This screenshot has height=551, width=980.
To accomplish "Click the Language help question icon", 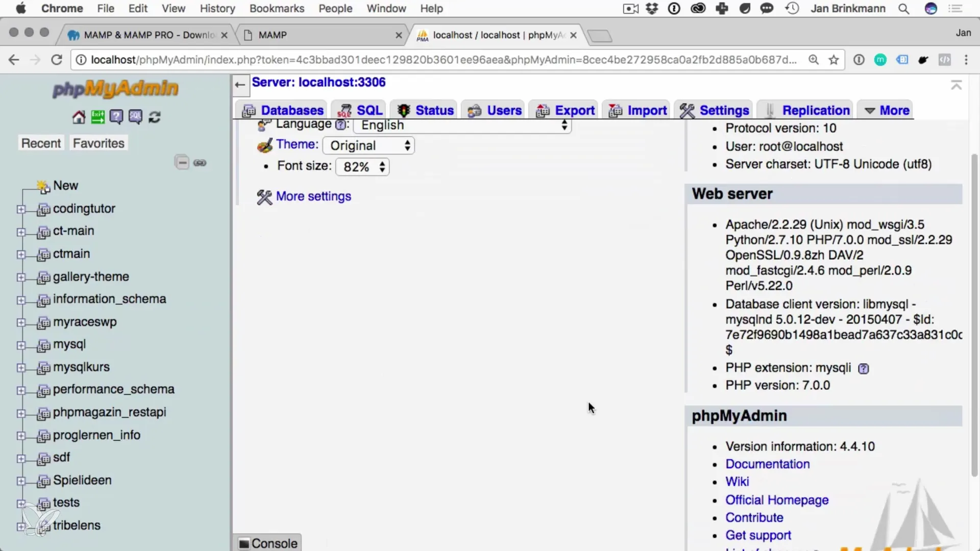I will pos(340,125).
